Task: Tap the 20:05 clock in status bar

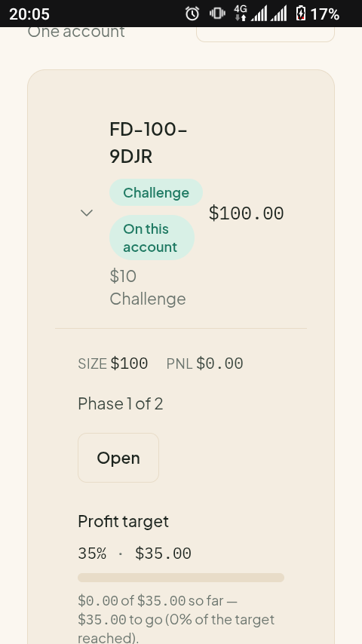Action: pos(29,14)
